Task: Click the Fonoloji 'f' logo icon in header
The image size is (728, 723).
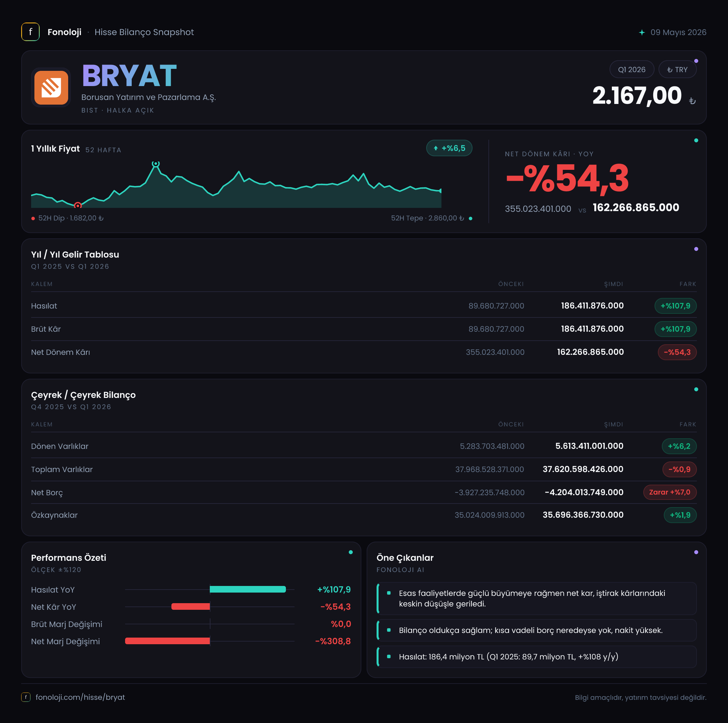Action: click(30, 32)
